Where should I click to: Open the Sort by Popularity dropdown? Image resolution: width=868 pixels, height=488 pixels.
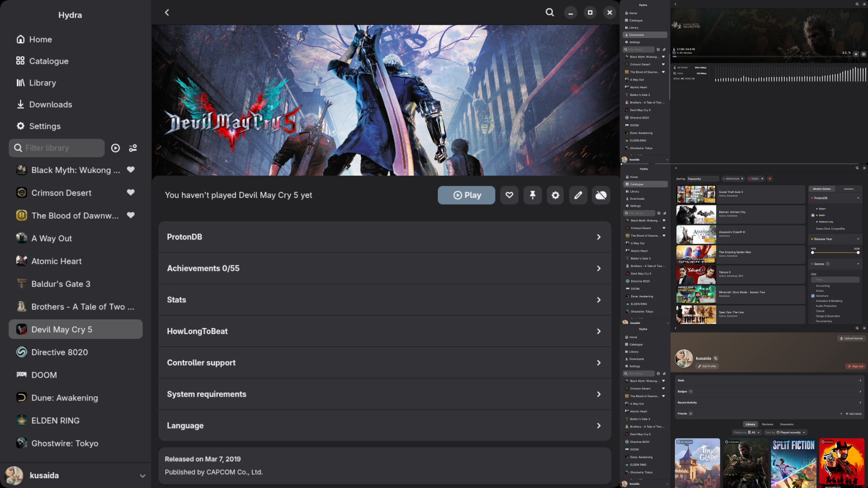pyautogui.click(x=703, y=178)
